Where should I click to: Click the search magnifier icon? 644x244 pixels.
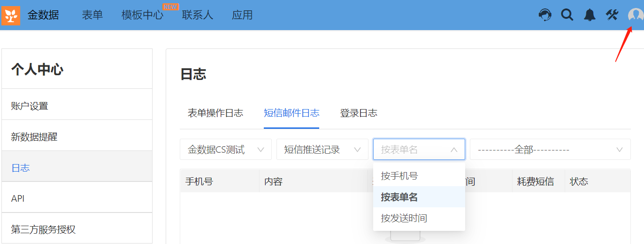tap(567, 15)
